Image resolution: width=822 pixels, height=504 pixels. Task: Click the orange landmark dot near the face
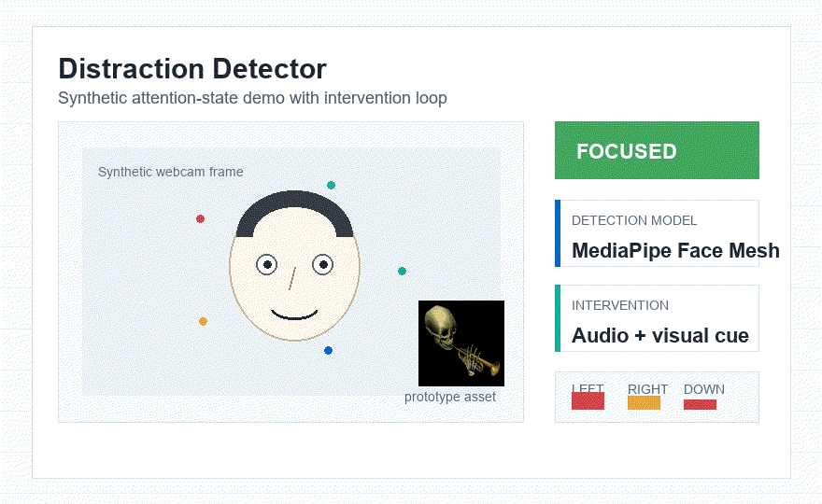pyautogui.click(x=203, y=322)
